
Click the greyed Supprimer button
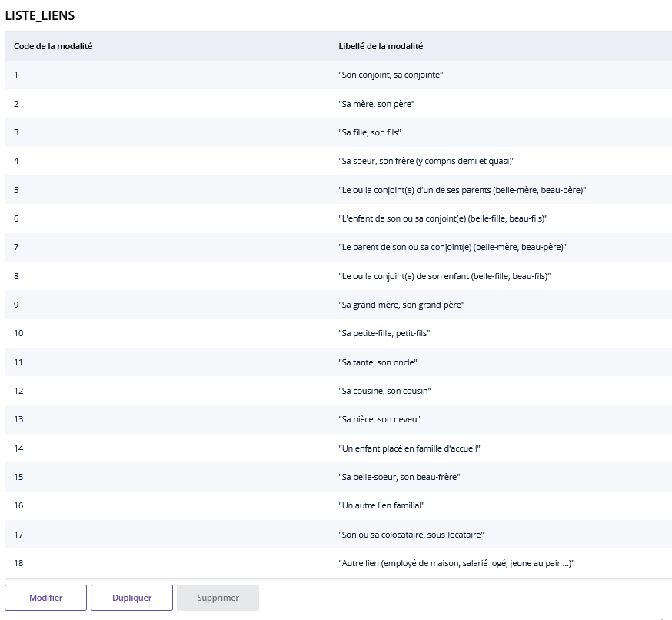pos(218,598)
